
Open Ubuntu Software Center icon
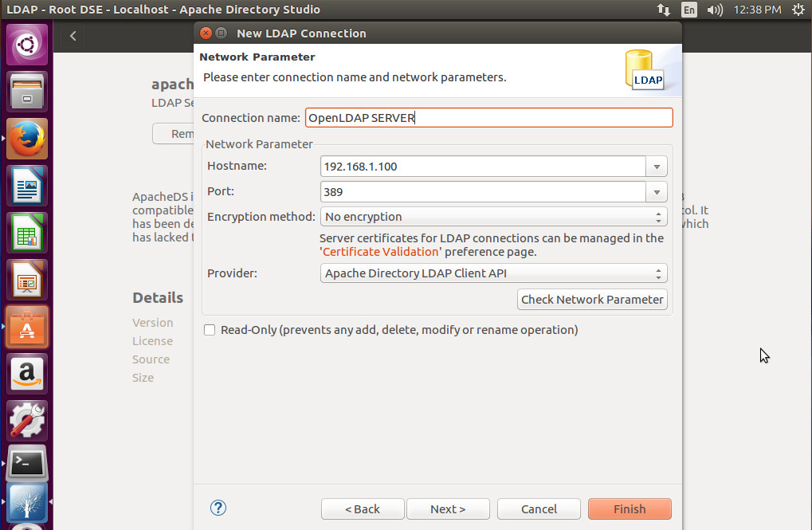(28, 327)
